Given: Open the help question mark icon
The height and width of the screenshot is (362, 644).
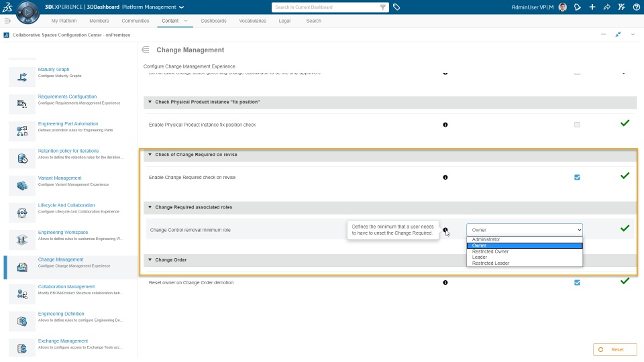Looking at the screenshot, I should (636, 7).
